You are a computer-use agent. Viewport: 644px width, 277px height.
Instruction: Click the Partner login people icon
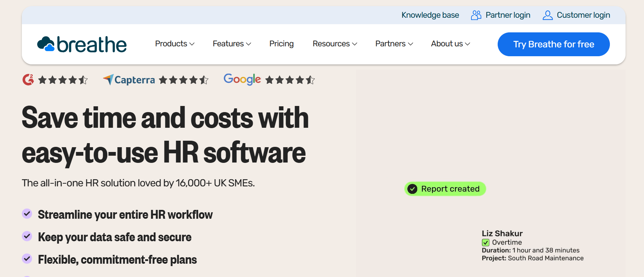click(476, 15)
